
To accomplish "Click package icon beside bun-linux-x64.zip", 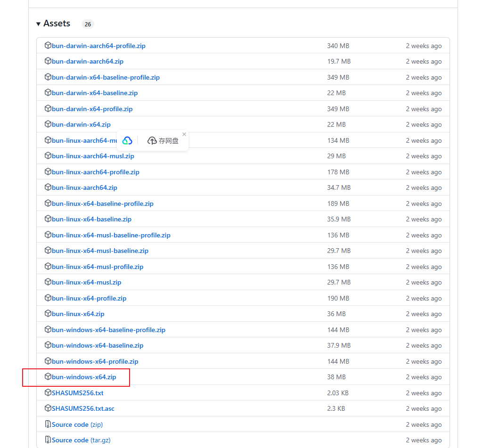I will point(48,313).
